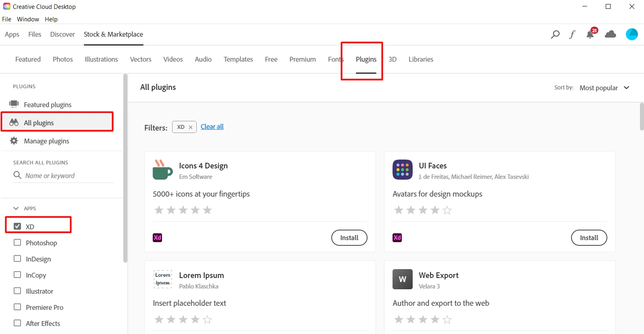Open the Icons 4 Design plugin title

coord(203,166)
